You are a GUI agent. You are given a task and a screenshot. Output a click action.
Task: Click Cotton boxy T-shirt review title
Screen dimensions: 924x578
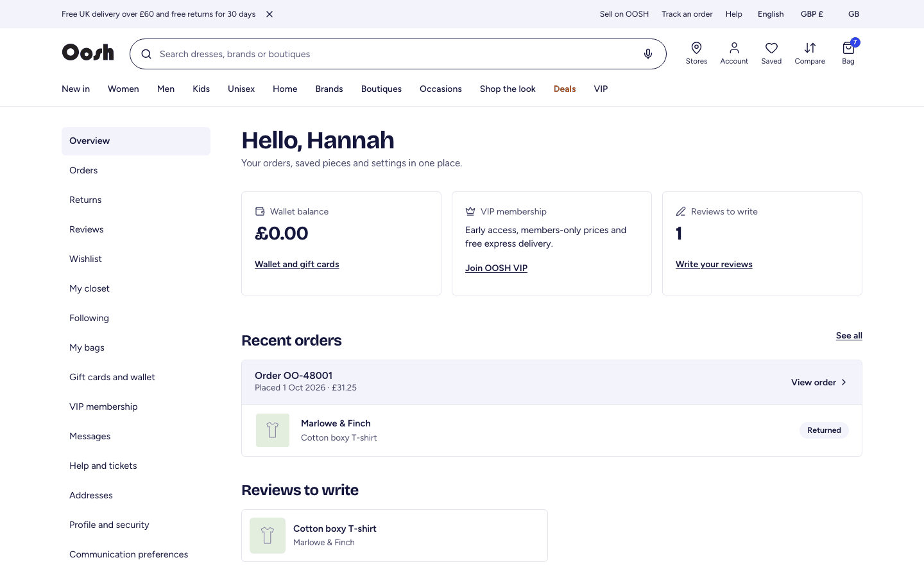[x=335, y=529]
